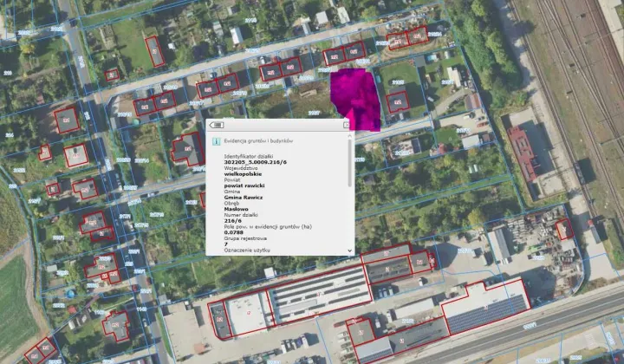Click the 0.0788 area value
The image size is (624, 364).
(233, 232)
